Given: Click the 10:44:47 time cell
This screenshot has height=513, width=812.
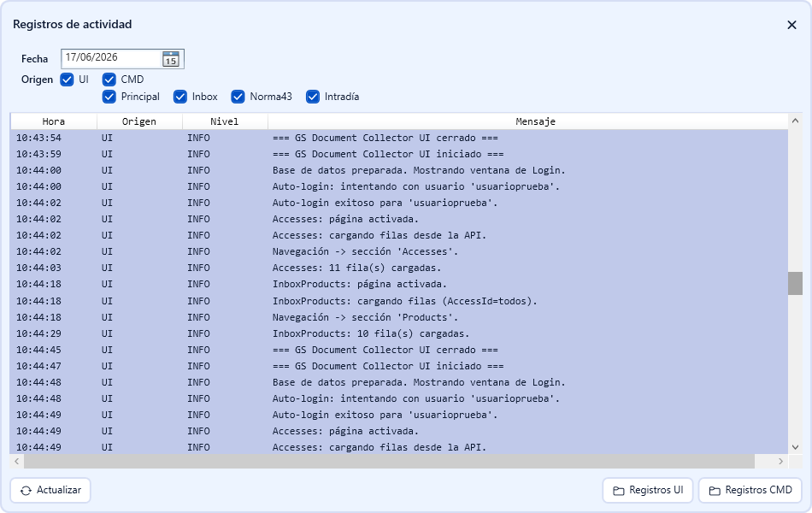Looking at the screenshot, I should 38,366.
